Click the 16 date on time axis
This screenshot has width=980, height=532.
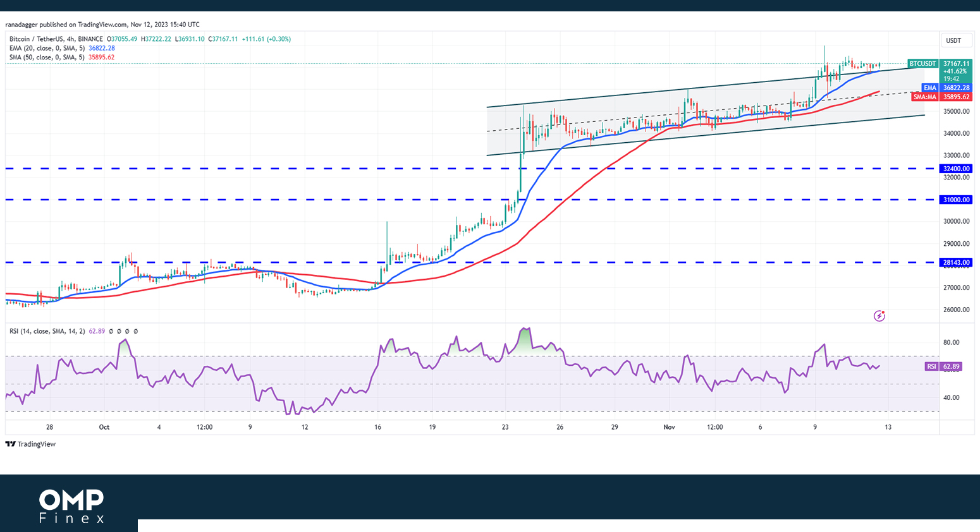pyautogui.click(x=377, y=427)
